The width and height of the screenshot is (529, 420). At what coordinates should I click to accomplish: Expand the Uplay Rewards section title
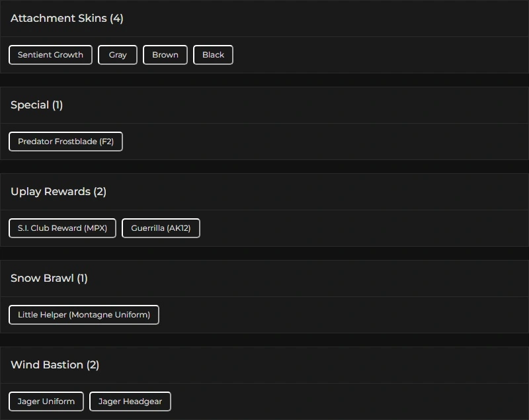(x=50, y=192)
